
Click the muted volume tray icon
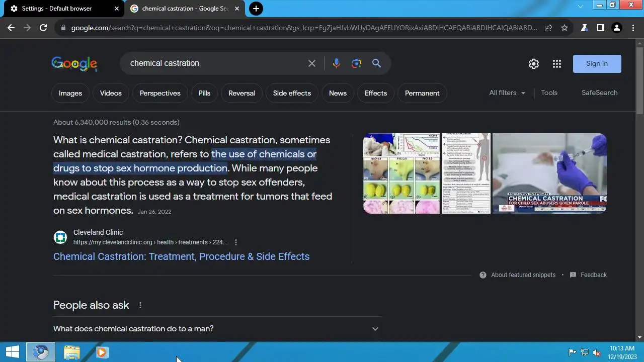(x=597, y=352)
